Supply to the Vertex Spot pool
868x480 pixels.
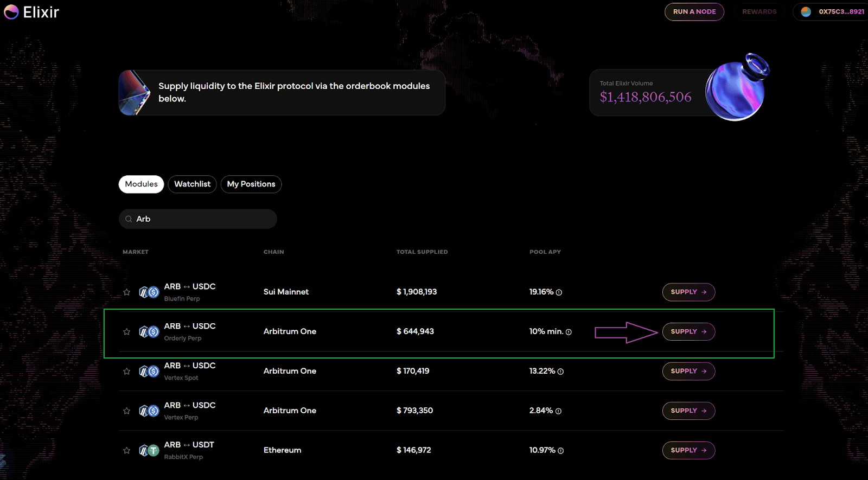click(688, 371)
